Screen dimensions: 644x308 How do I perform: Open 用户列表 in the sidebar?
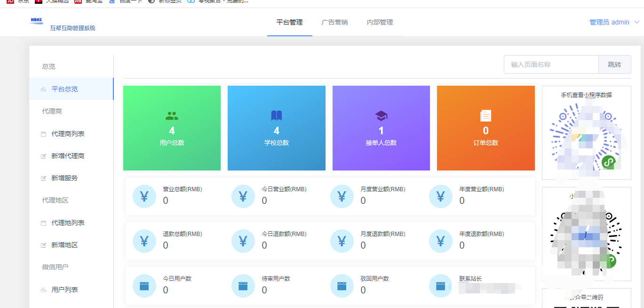click(64, 290)
